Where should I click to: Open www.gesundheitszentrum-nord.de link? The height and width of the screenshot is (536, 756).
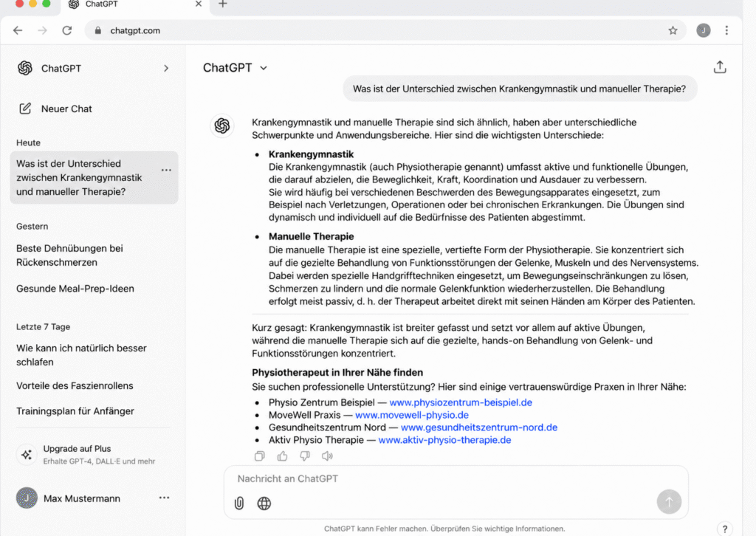tap(478, 427)
